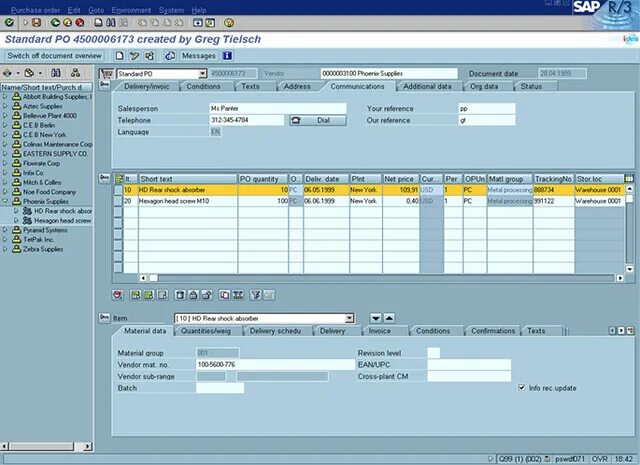Toggle row selector for item 20
640x465 pixels.
[118, 201]
